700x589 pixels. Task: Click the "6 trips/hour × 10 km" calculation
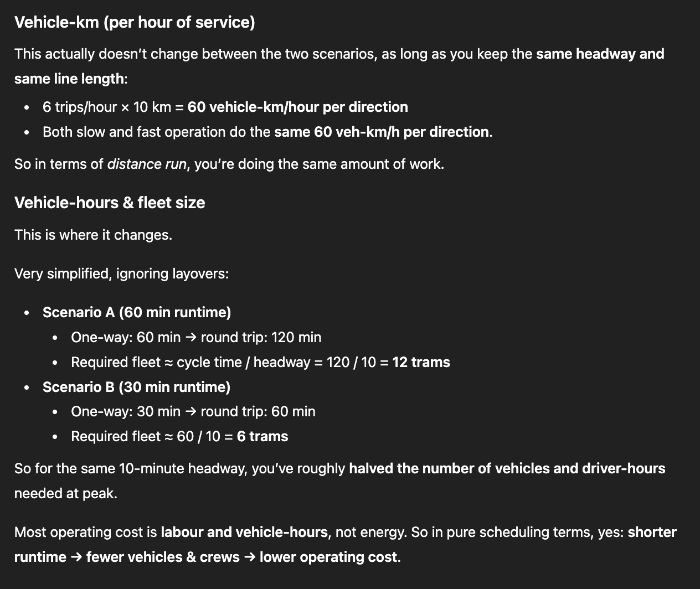pos(107,107)
